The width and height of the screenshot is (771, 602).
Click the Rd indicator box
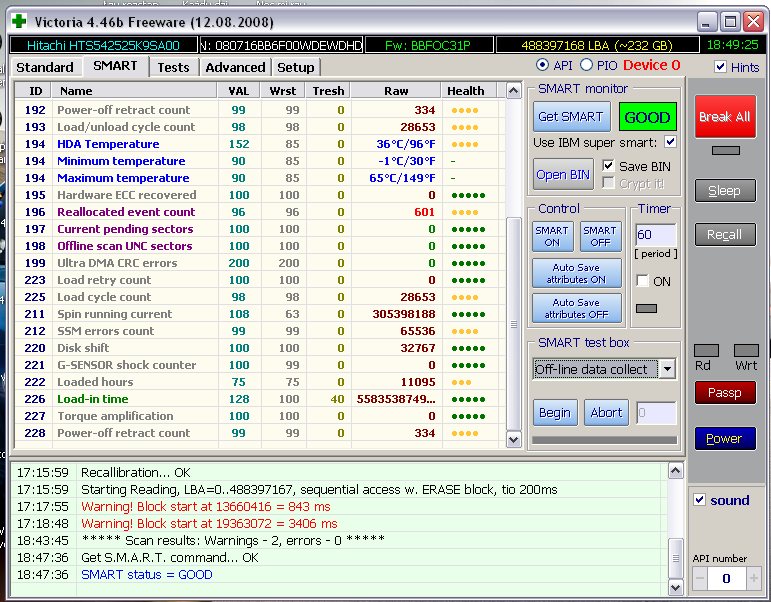tap(706, 350)
